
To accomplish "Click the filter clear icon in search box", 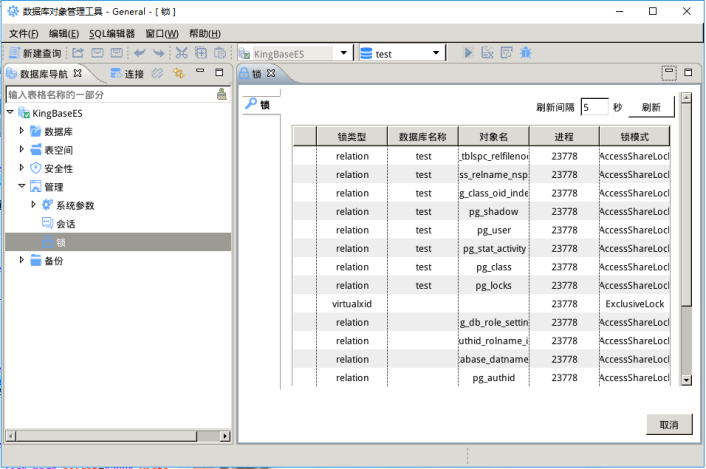I will [222, 94].
